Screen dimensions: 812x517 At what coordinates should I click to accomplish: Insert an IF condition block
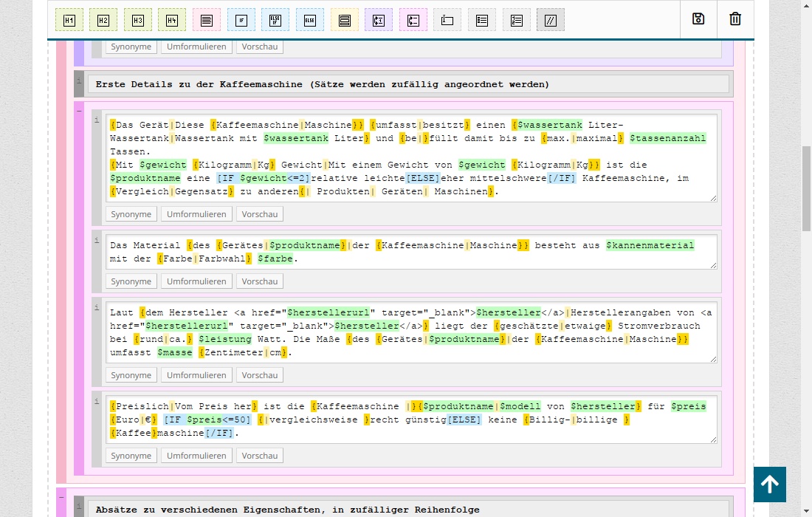click(241, 20)
